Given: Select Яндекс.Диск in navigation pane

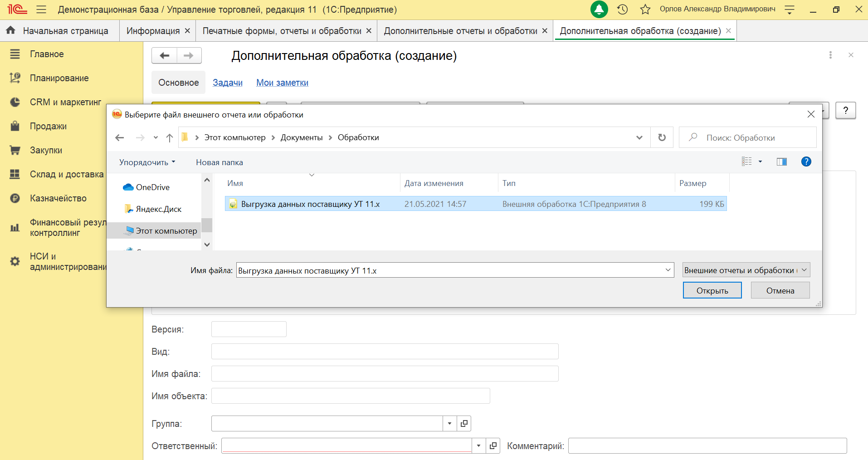Looking at the screenshot, I should coord(158,209).
